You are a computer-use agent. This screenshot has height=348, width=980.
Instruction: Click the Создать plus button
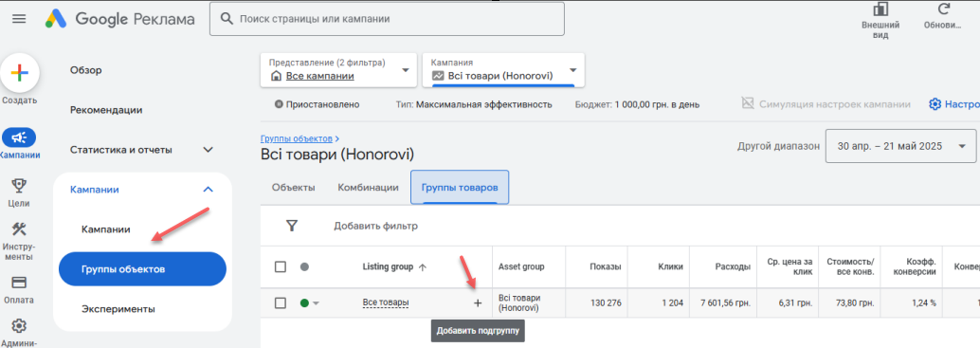coord(20,74)
